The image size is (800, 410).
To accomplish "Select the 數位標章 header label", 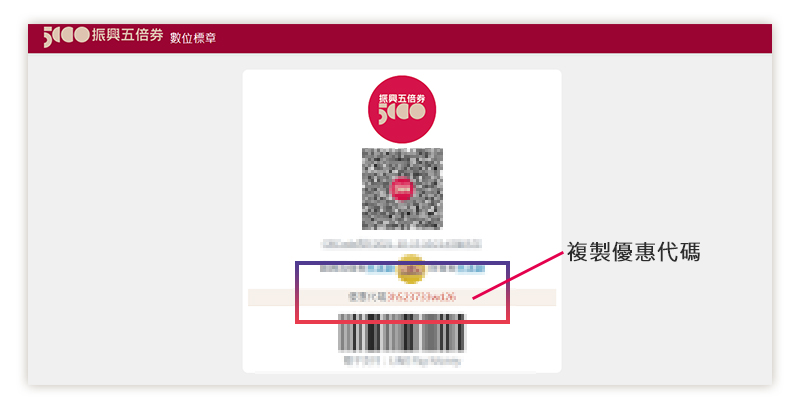I will 193,37.
